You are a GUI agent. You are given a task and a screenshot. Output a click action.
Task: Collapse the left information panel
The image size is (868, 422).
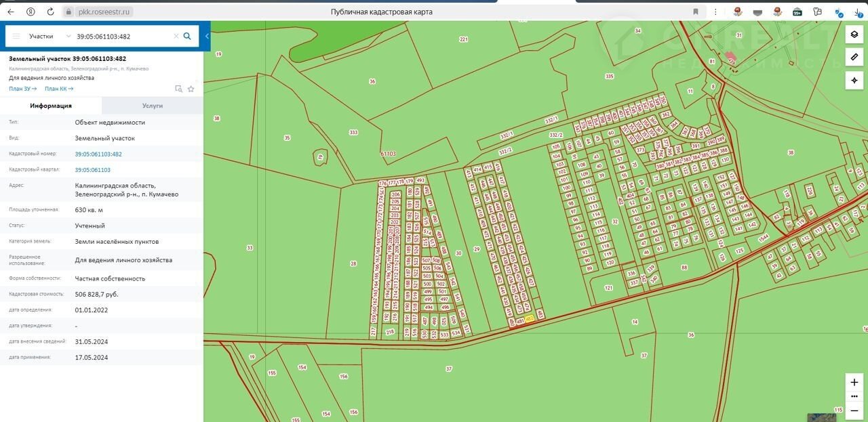pos(207,36)
